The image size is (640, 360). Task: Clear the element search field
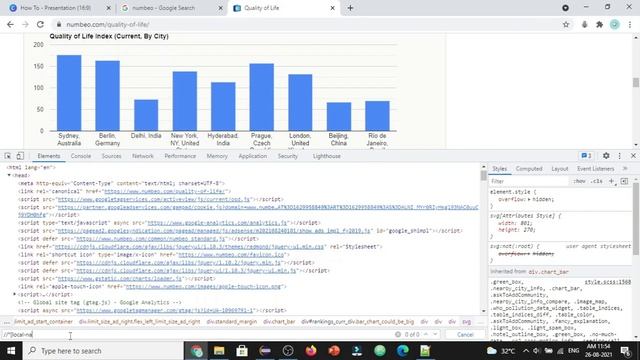398,334
